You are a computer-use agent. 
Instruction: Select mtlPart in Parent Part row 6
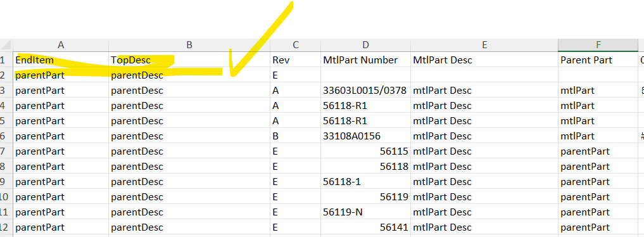pos(598,136)
